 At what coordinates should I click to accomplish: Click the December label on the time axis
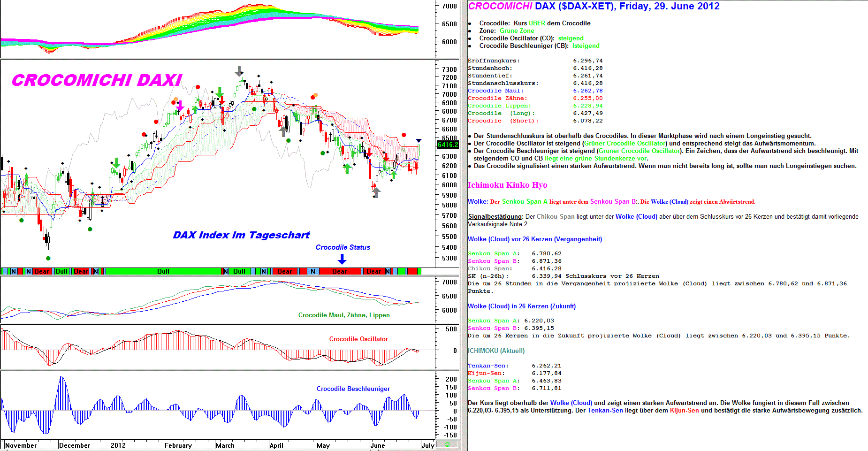[75, 445]
